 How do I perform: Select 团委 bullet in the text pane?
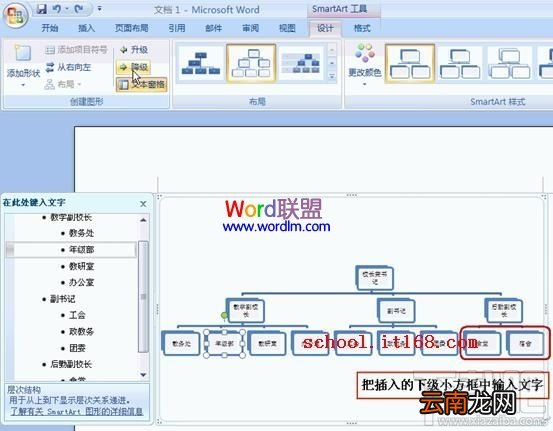77,348
